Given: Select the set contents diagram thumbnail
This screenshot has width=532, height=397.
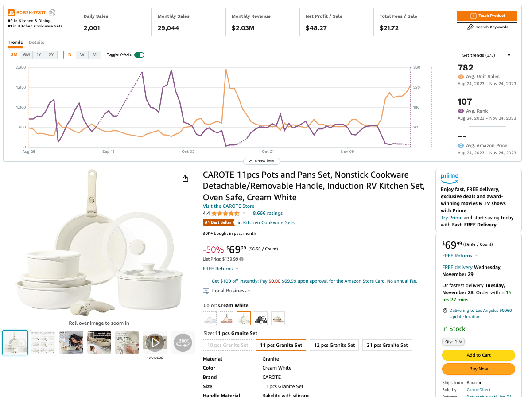Looking at the screenshot, I should [43, 343].
